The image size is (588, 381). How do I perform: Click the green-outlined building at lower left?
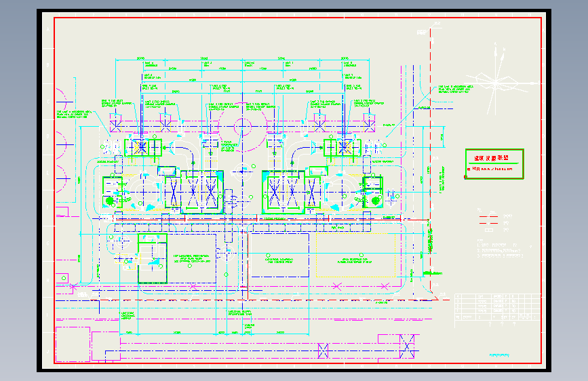(x=153, y=258)
